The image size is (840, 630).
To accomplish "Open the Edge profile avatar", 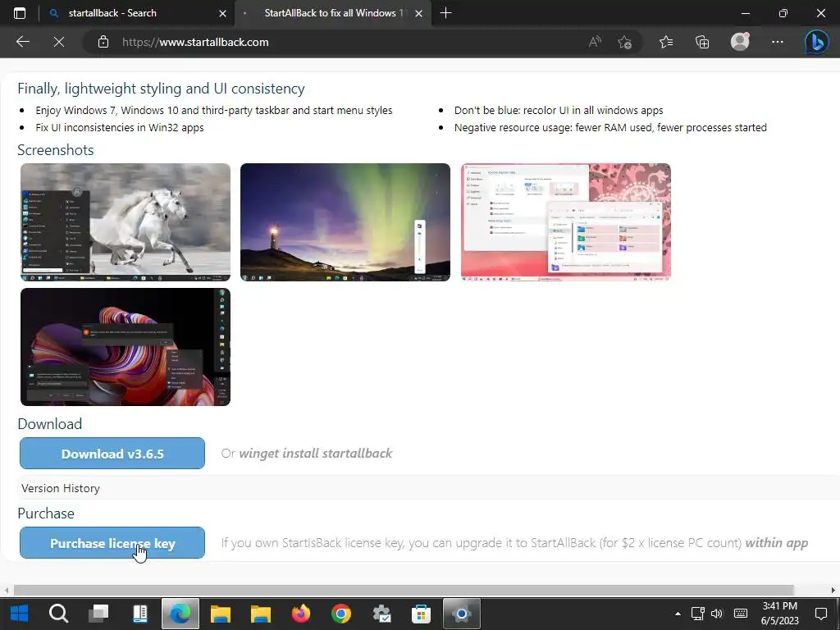I will click(740, 42).
